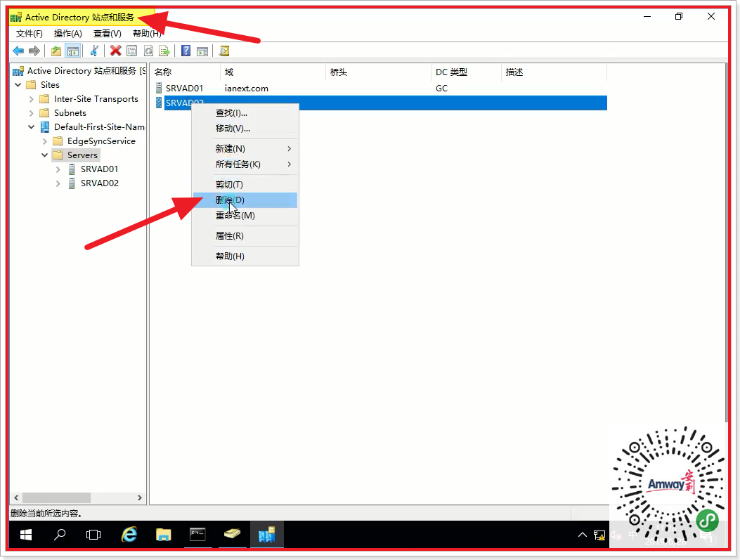Collapse the Default-First-Site-Name node
The height and width of the screenshot is (560, 740).
31,127
